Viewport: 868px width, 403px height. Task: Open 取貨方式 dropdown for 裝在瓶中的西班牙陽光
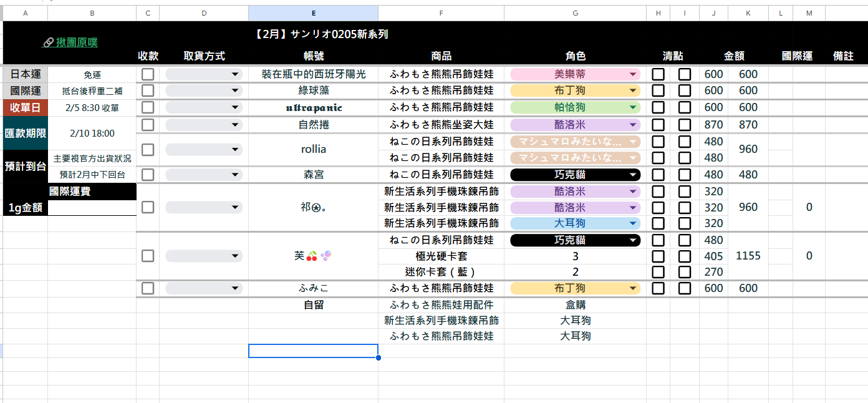pos(204,74)
